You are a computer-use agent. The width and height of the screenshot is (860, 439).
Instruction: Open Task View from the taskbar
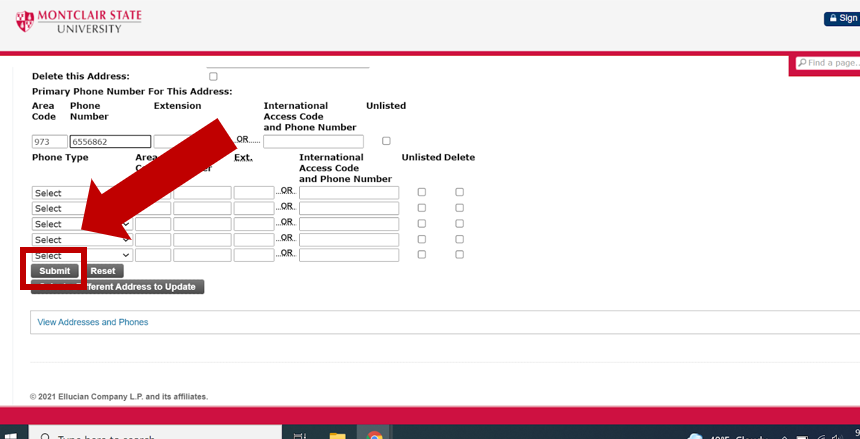coord(299,436)
